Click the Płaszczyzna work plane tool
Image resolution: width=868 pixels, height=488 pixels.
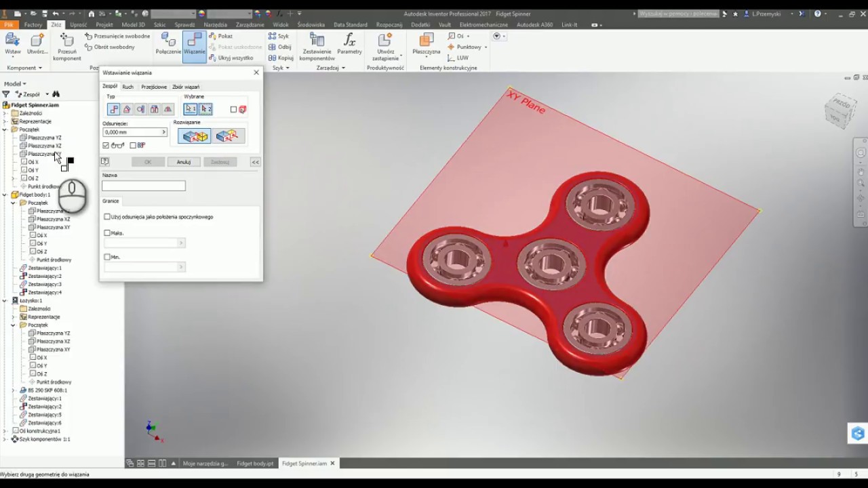[427, 45]
